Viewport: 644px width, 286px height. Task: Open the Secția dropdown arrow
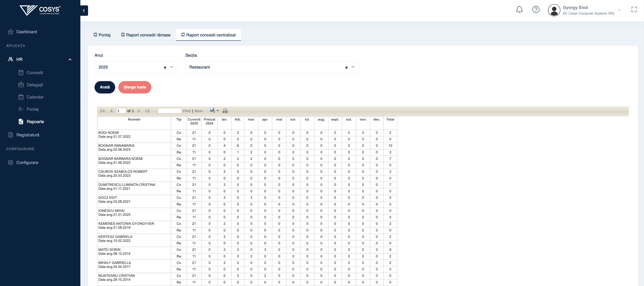(353, 67)
